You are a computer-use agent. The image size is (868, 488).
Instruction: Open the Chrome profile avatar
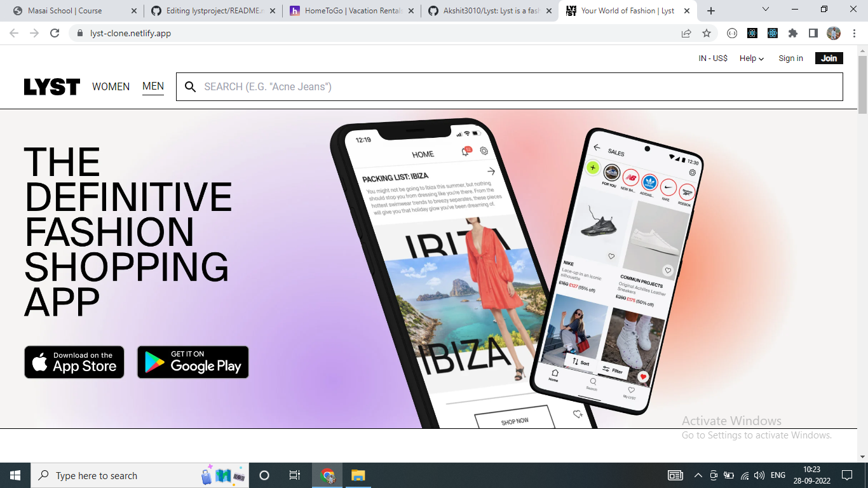coord(834,33)
